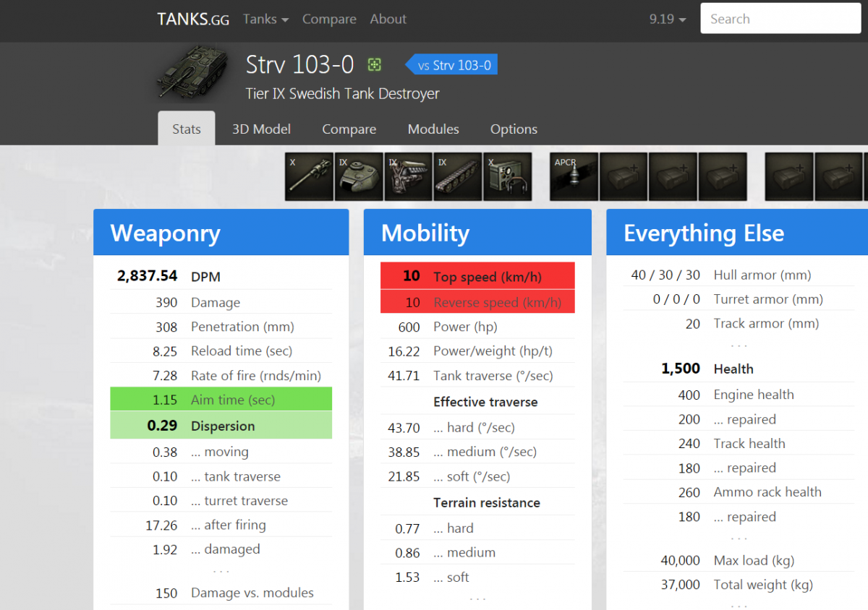Open the Tanks dropdown menu
Screen dimensions: 868x610
265,20
